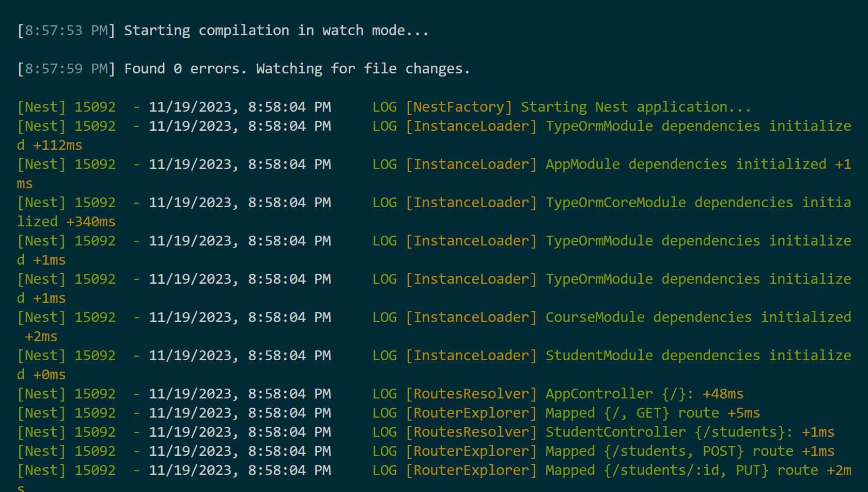The width and height of the screenshot is (868, 492).
Task: Click 'CourseModule dependencies initialized' message
Action: point(699,317)
